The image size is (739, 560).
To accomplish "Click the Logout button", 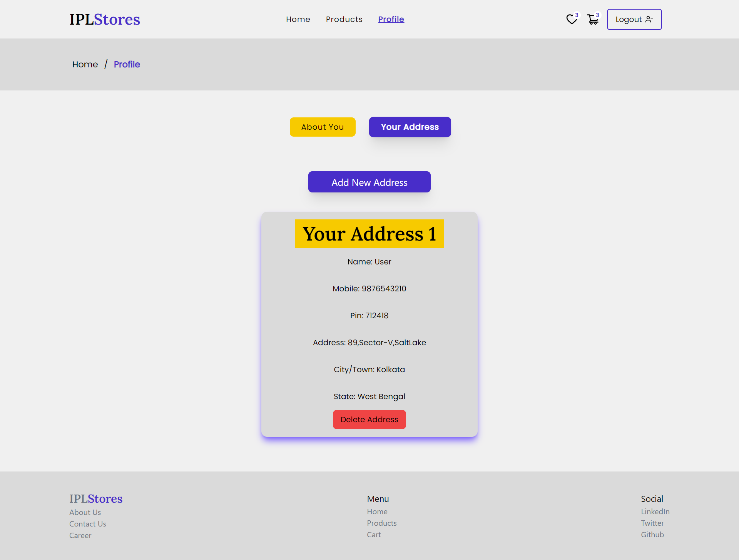I will 634,19.
